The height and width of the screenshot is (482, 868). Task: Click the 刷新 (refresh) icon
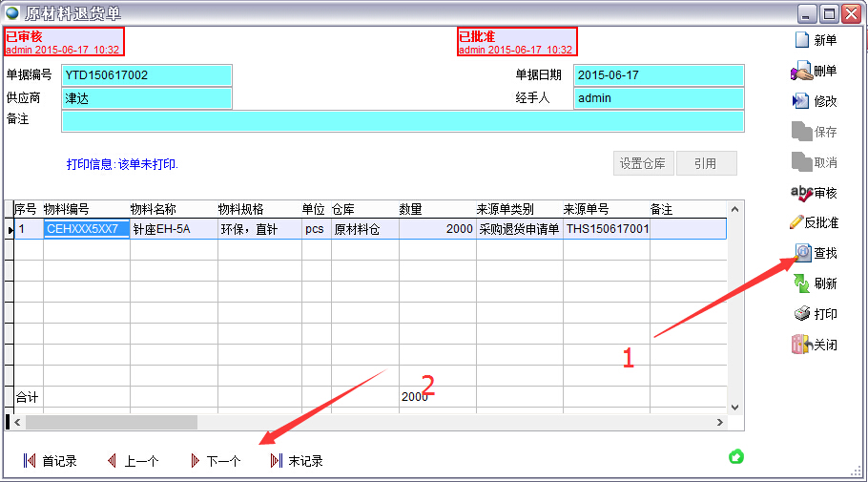801,283
